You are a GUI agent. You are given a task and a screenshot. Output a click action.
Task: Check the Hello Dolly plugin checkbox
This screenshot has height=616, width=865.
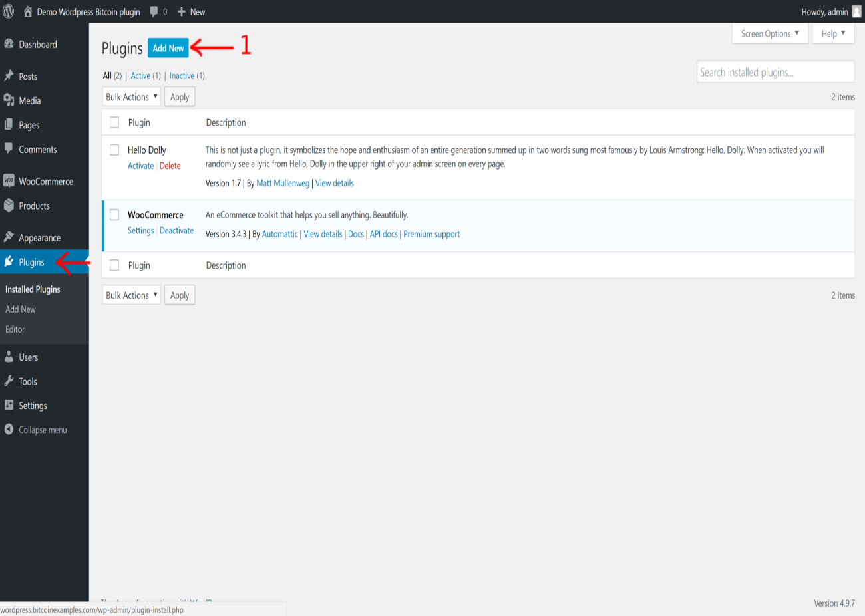114,150
